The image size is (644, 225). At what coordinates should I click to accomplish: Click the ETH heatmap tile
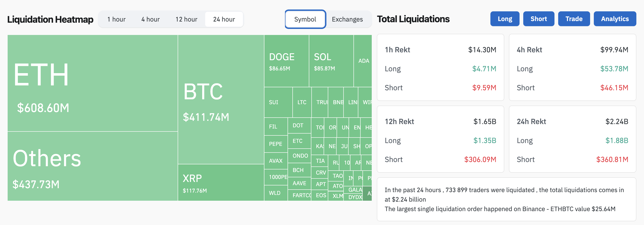click(93, 83)
